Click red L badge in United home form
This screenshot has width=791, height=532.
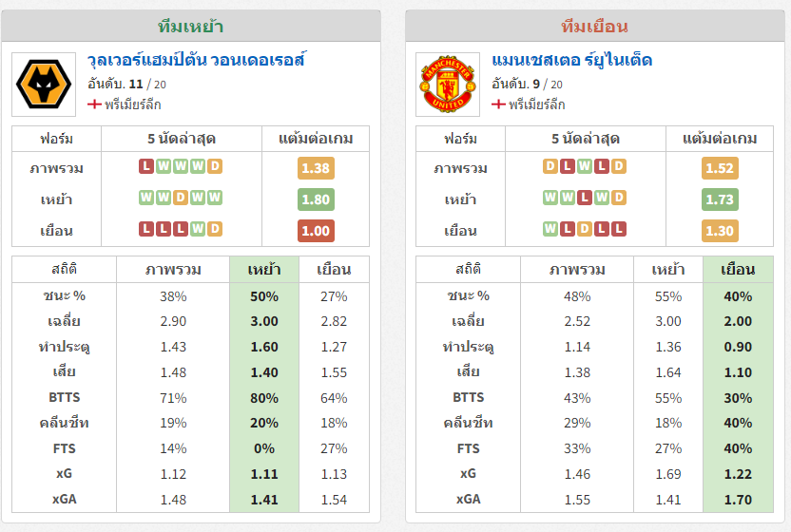(x=584, y=198)
